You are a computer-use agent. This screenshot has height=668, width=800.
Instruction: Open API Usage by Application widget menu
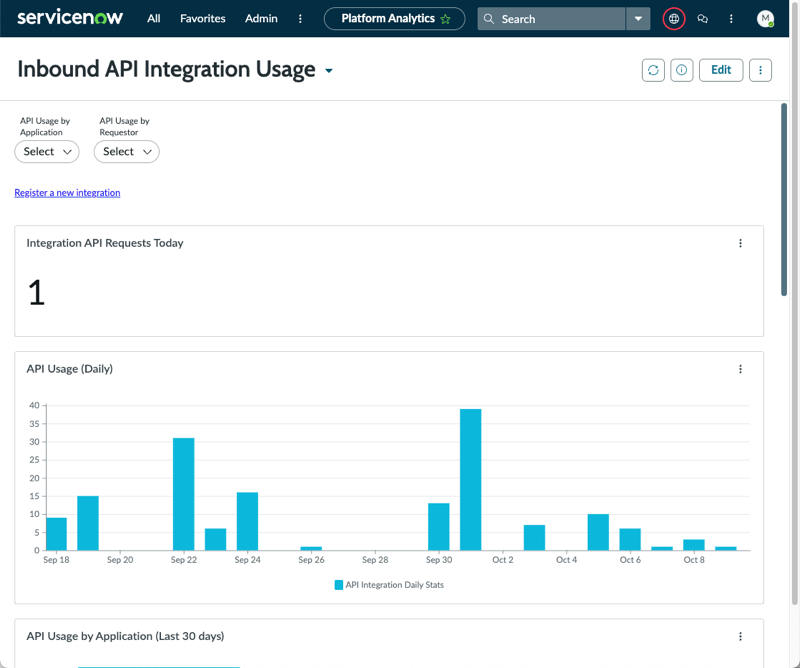tap(740, 636)
